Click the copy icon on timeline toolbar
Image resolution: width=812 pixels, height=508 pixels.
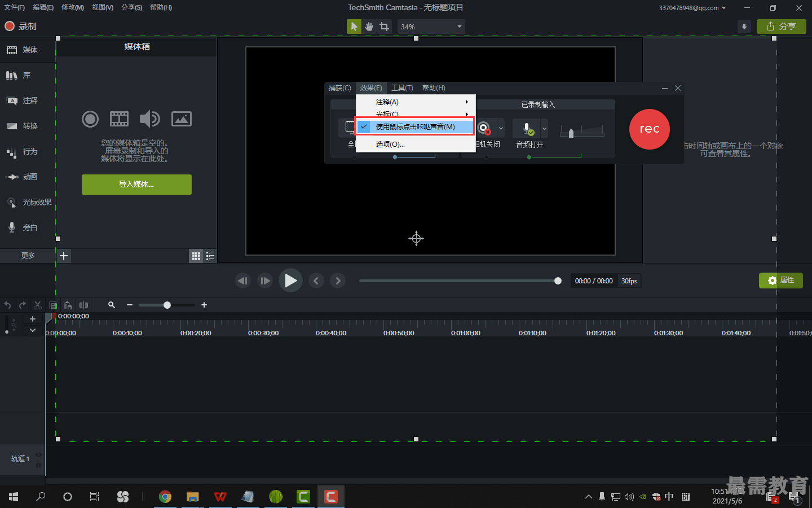[x=53, y=305]
